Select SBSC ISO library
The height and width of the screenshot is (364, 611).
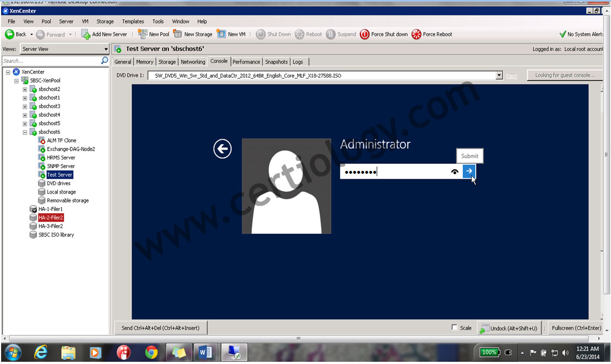pos(56,235)
